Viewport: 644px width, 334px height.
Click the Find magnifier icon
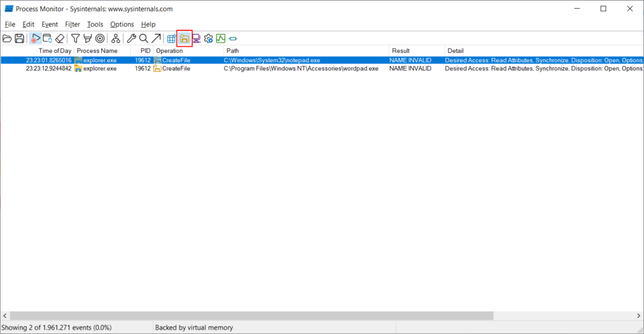coord(143,38)
